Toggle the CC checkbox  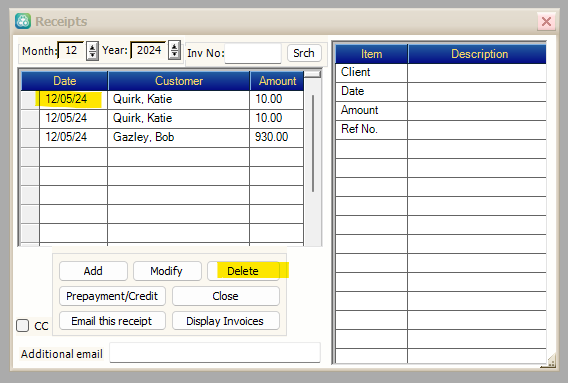coord(22,325)
